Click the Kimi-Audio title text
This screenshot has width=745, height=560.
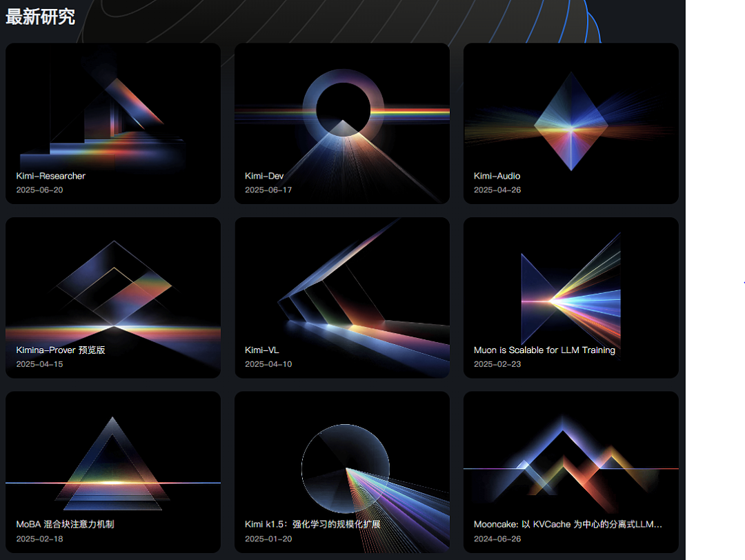coord(497,176)
